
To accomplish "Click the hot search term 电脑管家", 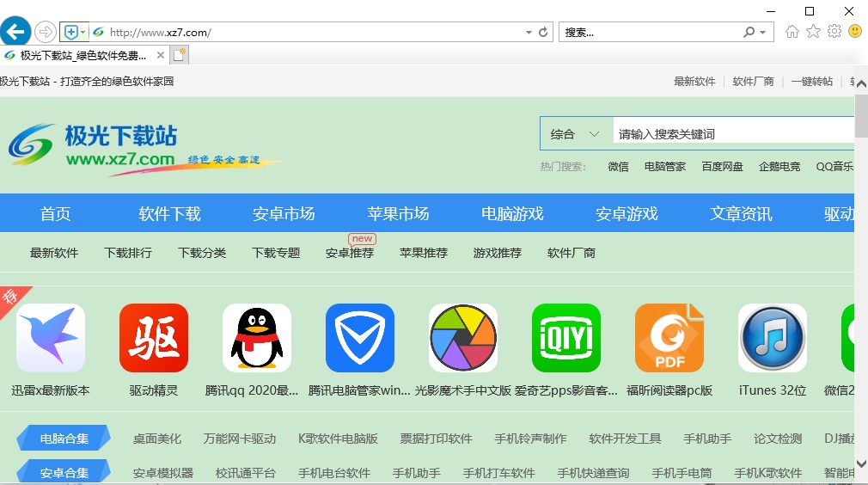I will tap(665, 167).
